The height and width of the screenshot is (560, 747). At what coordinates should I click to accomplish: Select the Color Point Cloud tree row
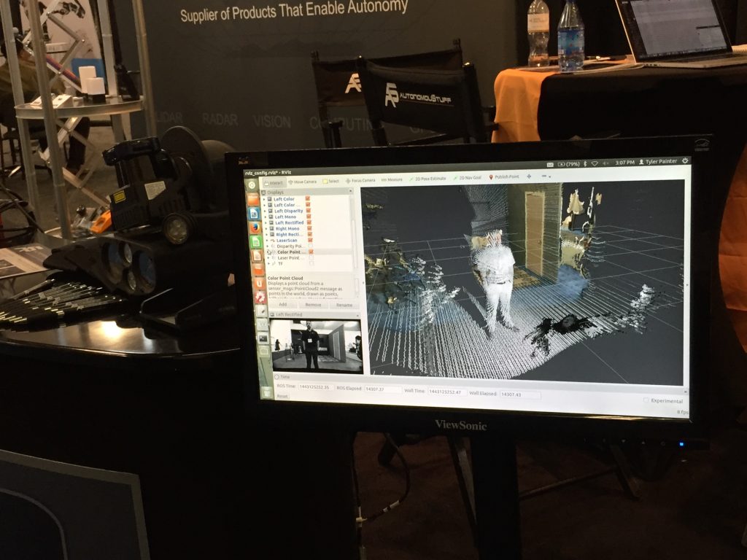click(x=309, y=252)
